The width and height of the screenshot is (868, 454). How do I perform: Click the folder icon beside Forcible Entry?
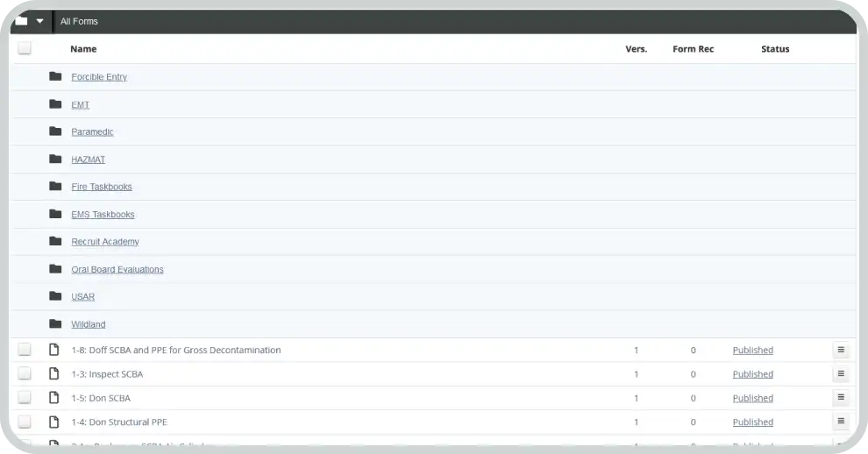tap(55, 76)
